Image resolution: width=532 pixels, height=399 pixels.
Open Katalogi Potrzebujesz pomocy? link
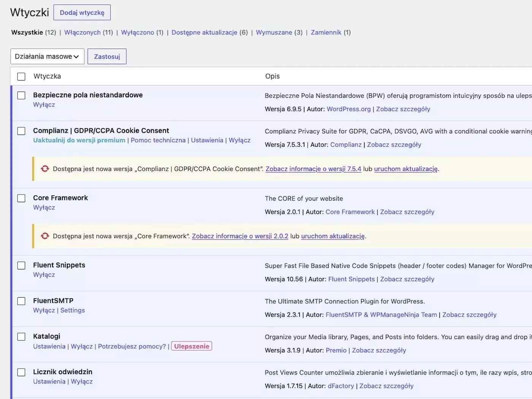point(132,347)
